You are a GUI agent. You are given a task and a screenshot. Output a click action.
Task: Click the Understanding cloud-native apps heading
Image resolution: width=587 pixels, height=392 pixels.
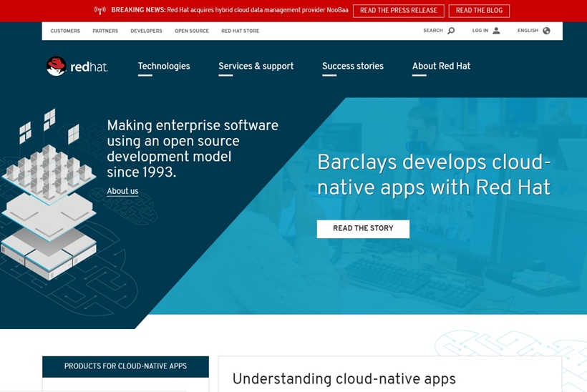click(344, 379)
